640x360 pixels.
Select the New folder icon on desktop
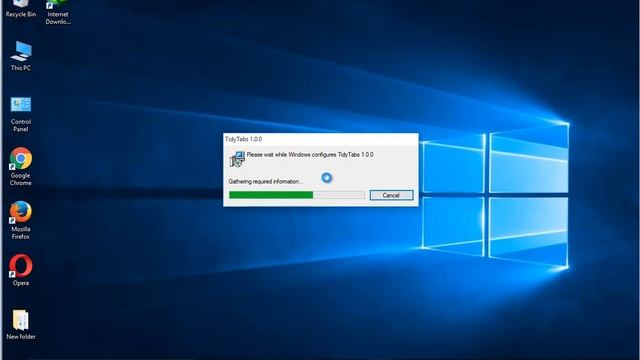tap(21, 324)
